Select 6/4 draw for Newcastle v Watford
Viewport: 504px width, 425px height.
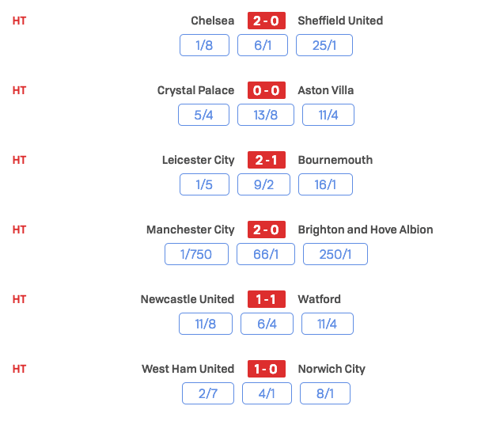pos(267,324)
